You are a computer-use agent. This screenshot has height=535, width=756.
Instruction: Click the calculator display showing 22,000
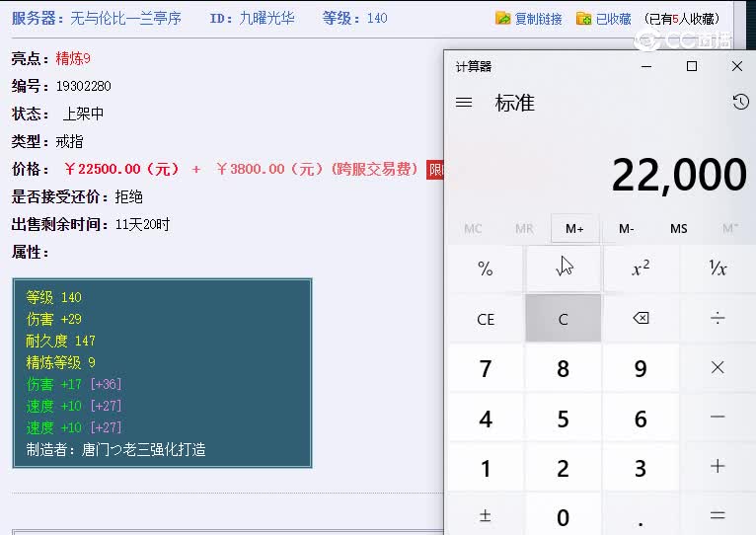point(679,175)
